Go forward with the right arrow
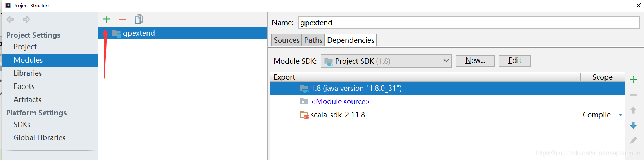 26,19
